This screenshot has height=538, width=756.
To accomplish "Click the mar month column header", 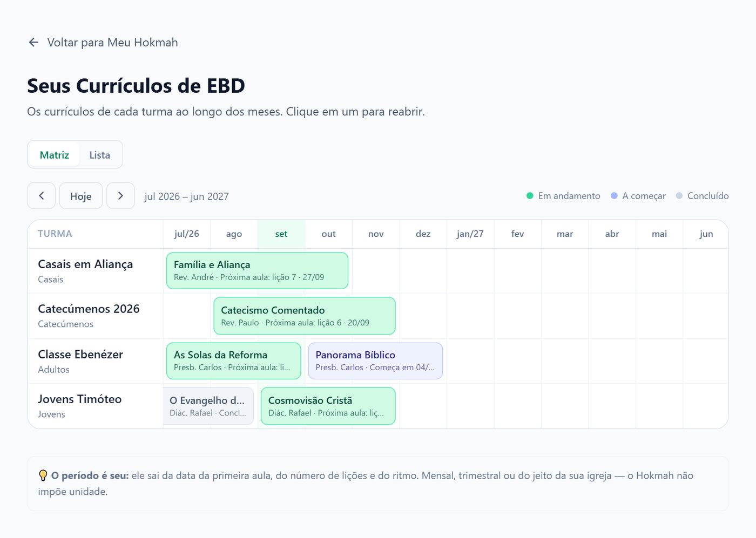I will pyautogui.click(x=565, y=234).
